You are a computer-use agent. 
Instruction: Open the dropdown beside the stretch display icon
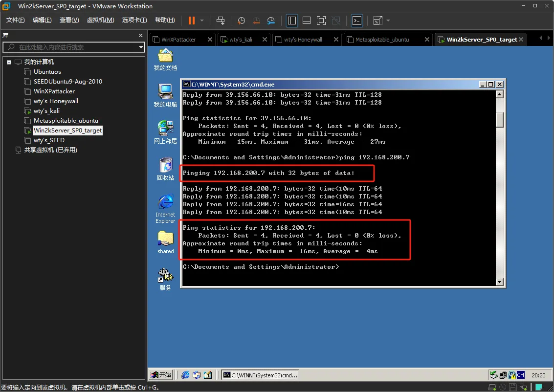point(388,21)
